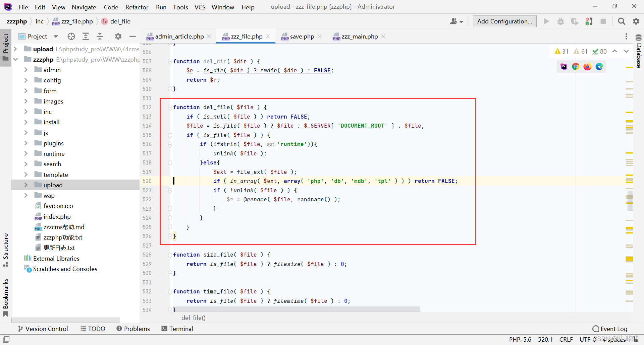Open file in Edge browser icon
The width and height of the screenshot is (644, 345).
pos(599,67)
